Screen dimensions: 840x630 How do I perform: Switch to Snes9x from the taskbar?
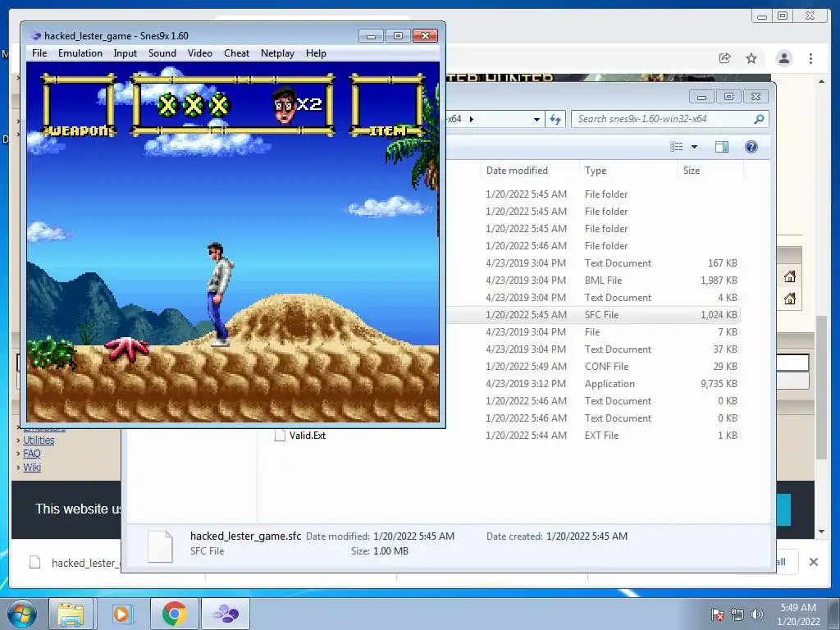coord(226,614)
